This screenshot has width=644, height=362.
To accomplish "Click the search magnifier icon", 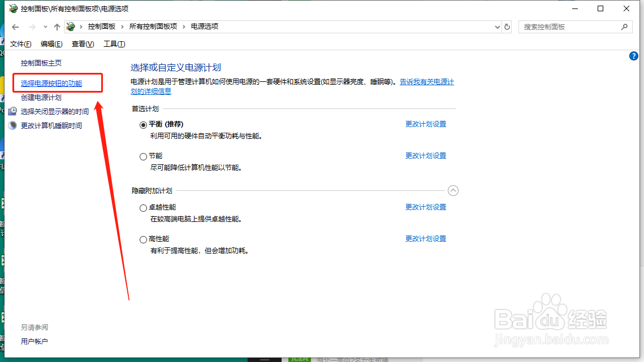I will coord(624,27).
